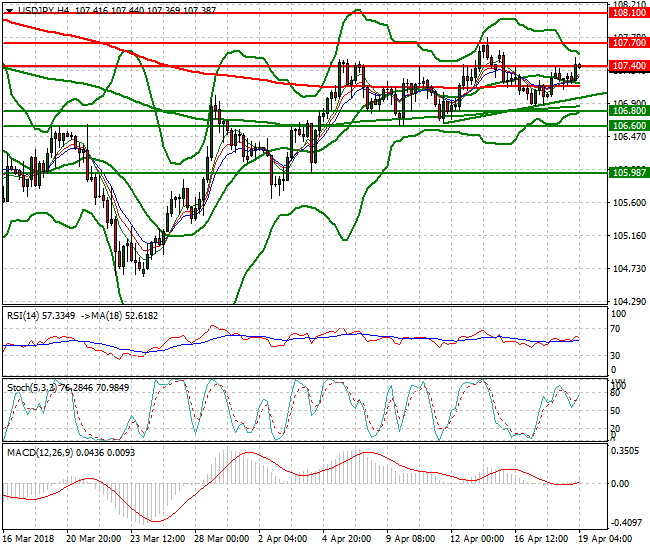Select the 106.800 green price level label

pyautogui.click(x=629, y=111)
